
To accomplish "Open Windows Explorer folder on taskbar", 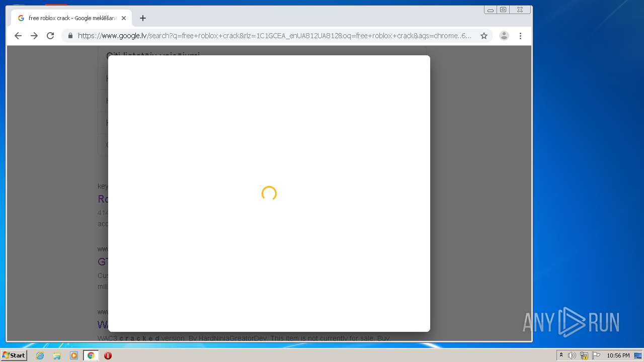I will 57,355.
